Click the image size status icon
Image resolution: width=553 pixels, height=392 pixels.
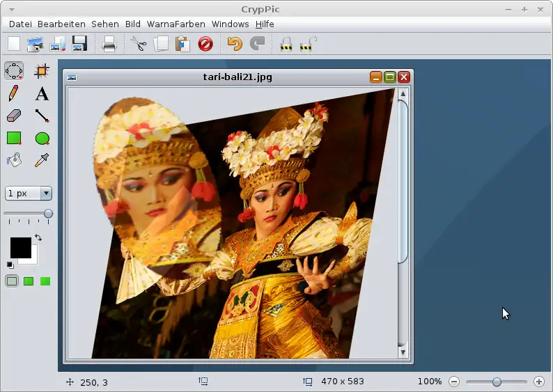coord(308,382)
